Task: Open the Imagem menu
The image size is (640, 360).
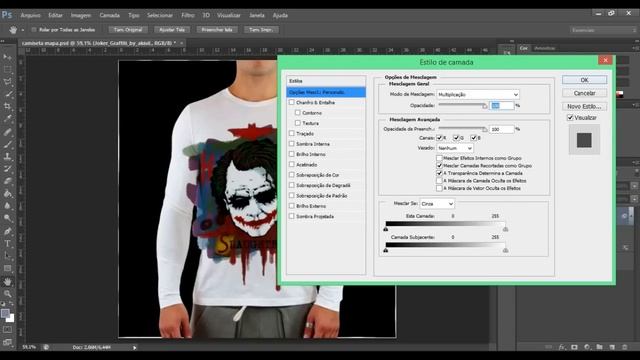Action: coord(81,15)
